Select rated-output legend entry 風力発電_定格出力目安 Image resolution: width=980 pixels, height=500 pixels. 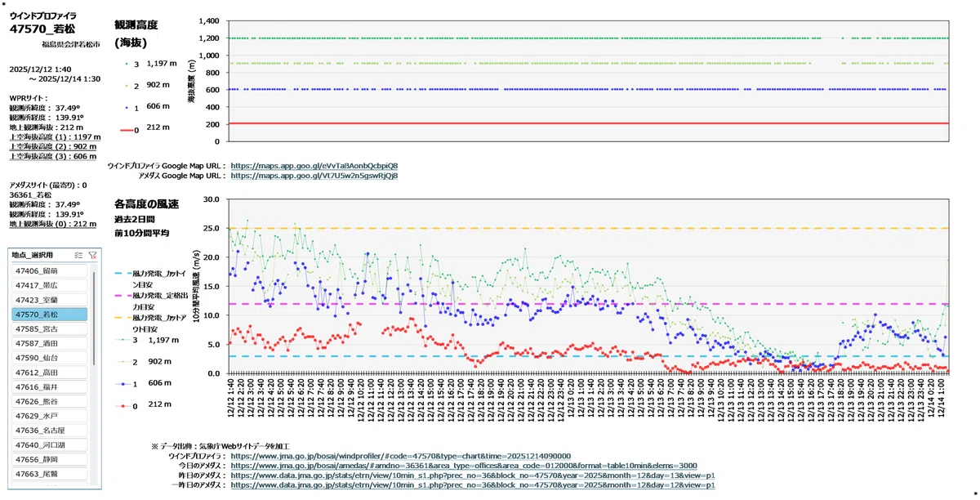(x=150, y=301)
